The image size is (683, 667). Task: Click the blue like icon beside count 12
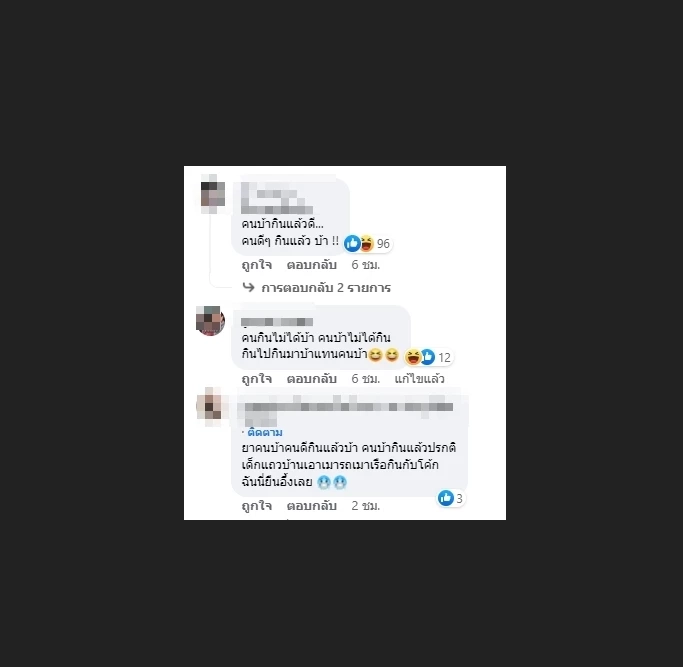pyautogui.click(x=428, y=357)
